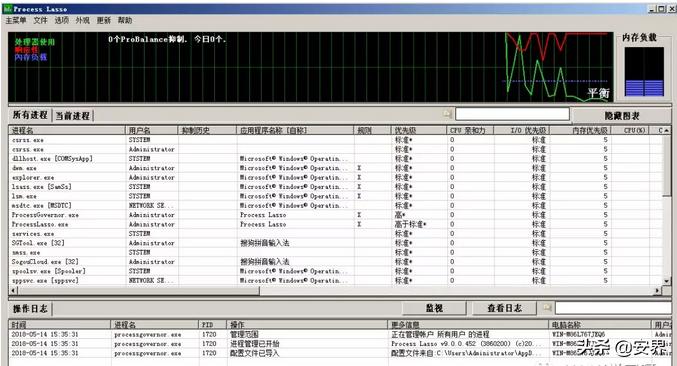Select the sppsvc.exe [sppsvc] process row
Image resolution: width=677 pixels, height=366 pixels.
coord(335,281)
